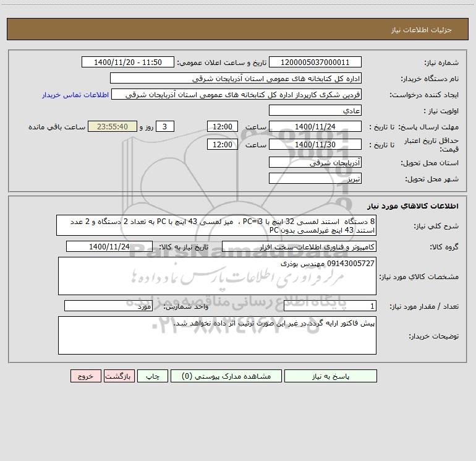Screen dimensions: 476x461
Task: Click the delivery province field 'آذربایجان شرقی'
Action: (x=315, y=162)
